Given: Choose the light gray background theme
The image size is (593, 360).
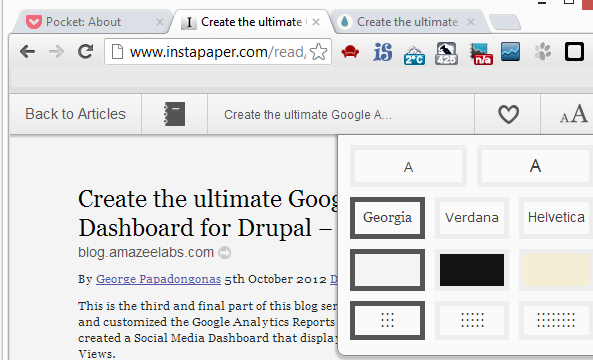Looking at the screenshot, I should click(x=387, y=270).
